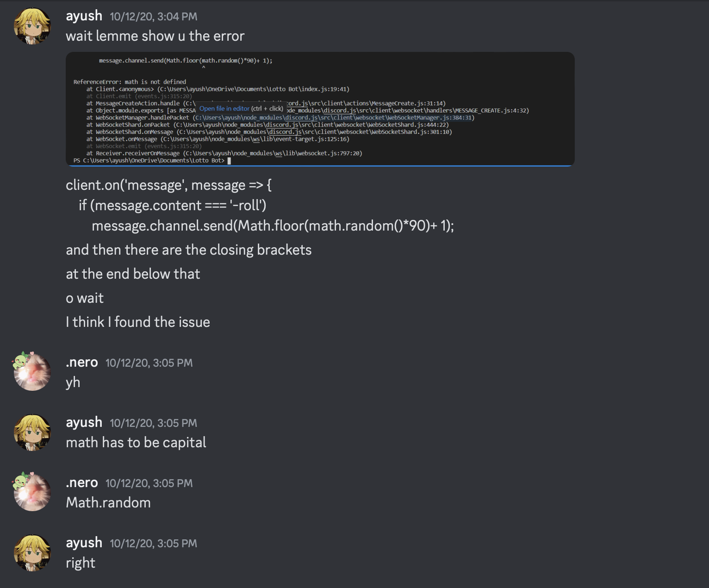Click username ayush on the 3:04 PM message
The height and width of the screenshot is (588, 709).
point(84,16)
